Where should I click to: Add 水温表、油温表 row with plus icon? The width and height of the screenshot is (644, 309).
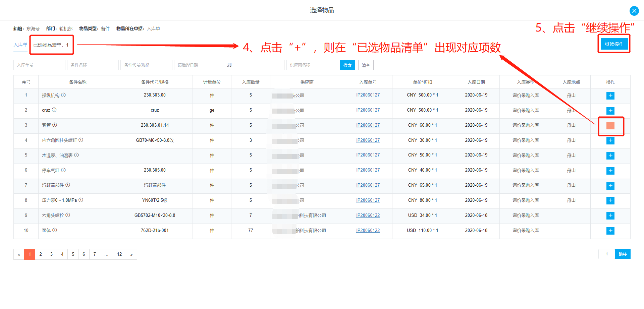tap(610, 156)
